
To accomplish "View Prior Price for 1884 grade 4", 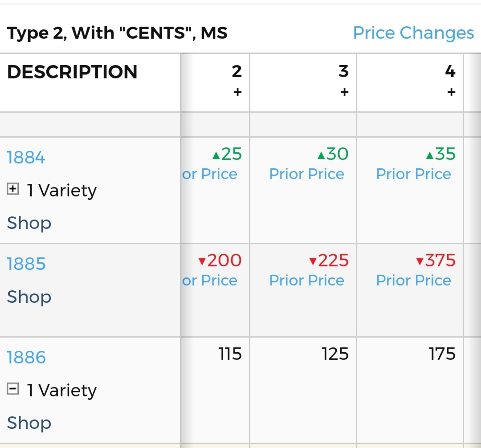I will click(414, 174).
